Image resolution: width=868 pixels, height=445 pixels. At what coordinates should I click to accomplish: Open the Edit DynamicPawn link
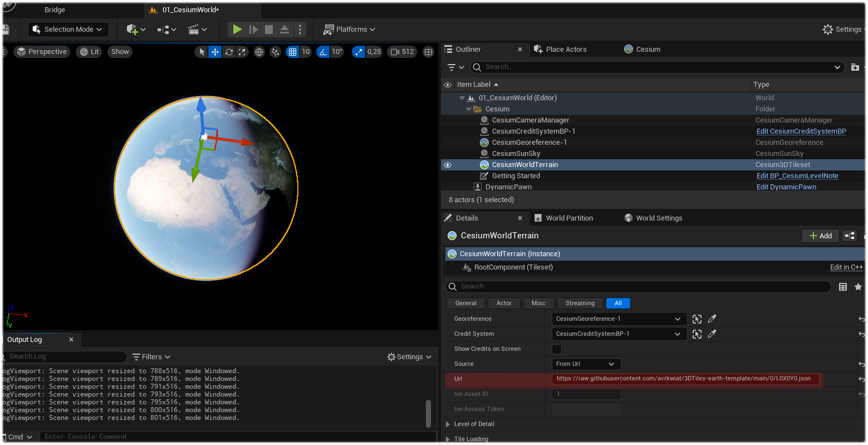coord(786,187)
